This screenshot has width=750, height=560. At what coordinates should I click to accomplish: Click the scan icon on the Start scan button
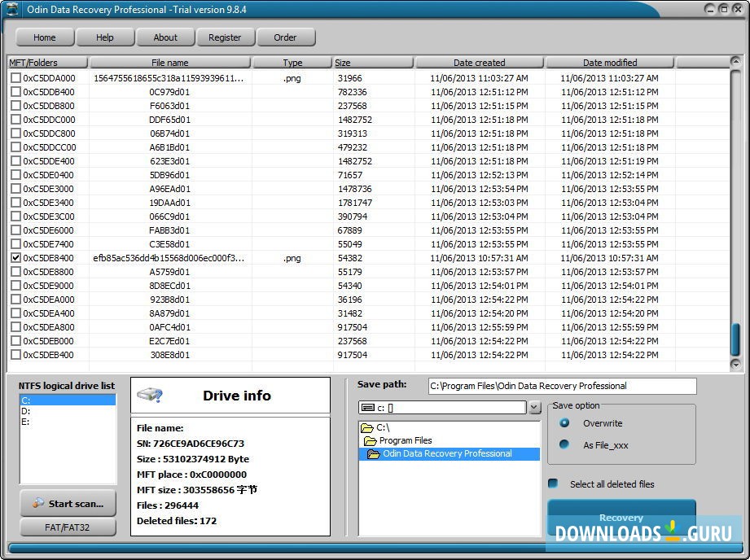(x=38, y=503)
